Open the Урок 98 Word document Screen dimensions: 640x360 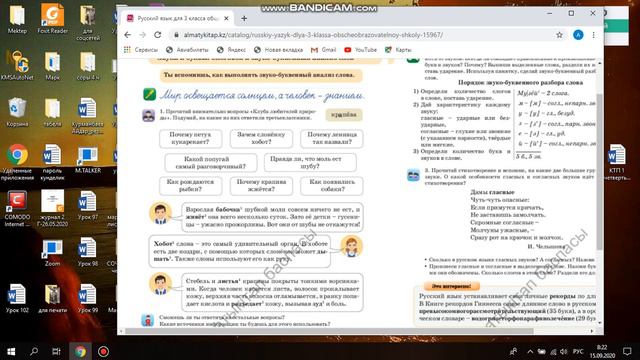click(x=88, y=253)
